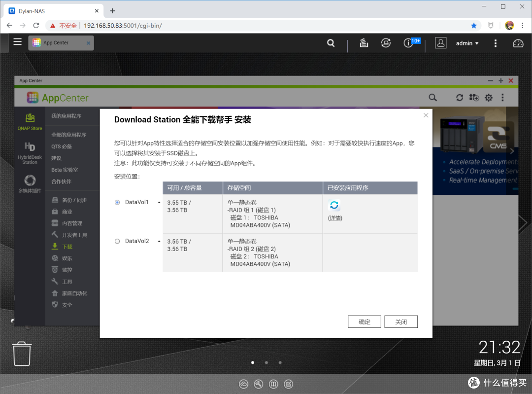Open 下载 category
Viewport: 532px width, 394px height.
(62, 247)
